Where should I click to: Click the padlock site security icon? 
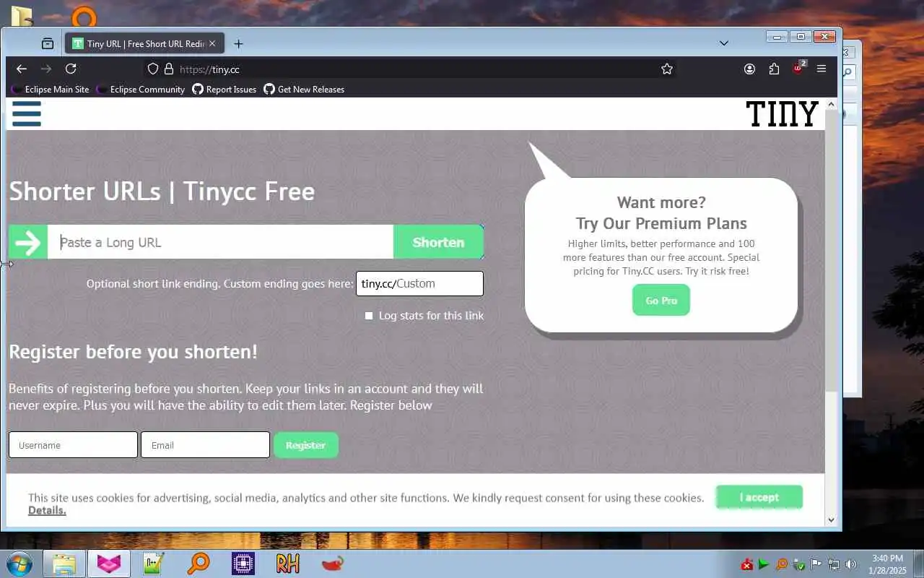pyautogui.click(x=169, y=69)
